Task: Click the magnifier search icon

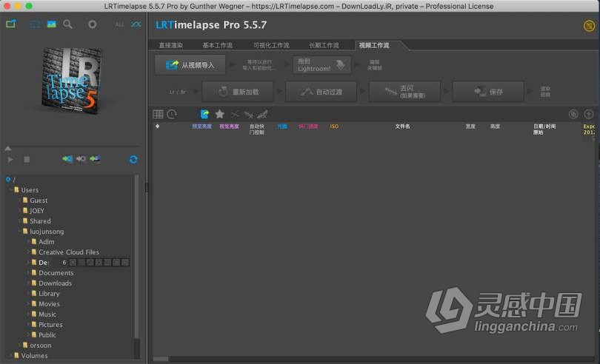Action: tap(67, 24)
